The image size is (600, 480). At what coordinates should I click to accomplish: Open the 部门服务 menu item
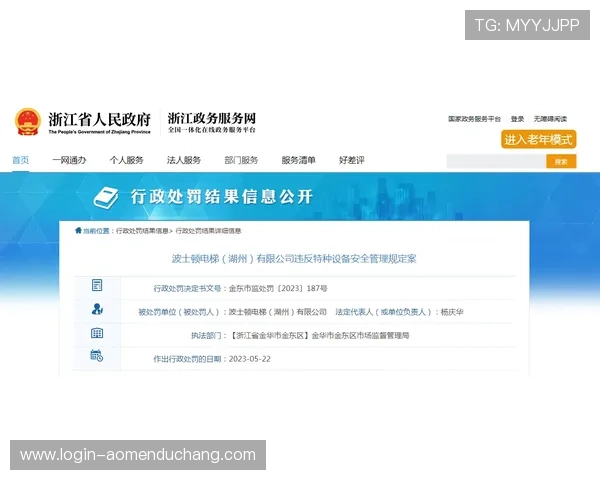(x=241, y=160)
